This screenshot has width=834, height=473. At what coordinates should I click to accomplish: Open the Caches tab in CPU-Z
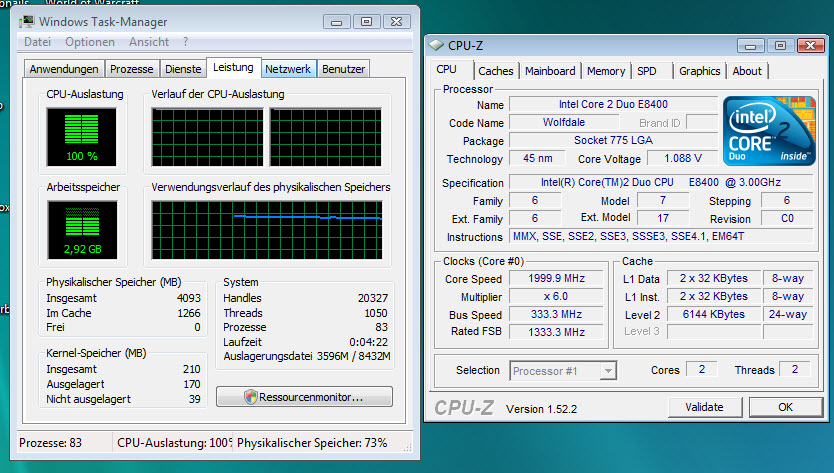495,71
